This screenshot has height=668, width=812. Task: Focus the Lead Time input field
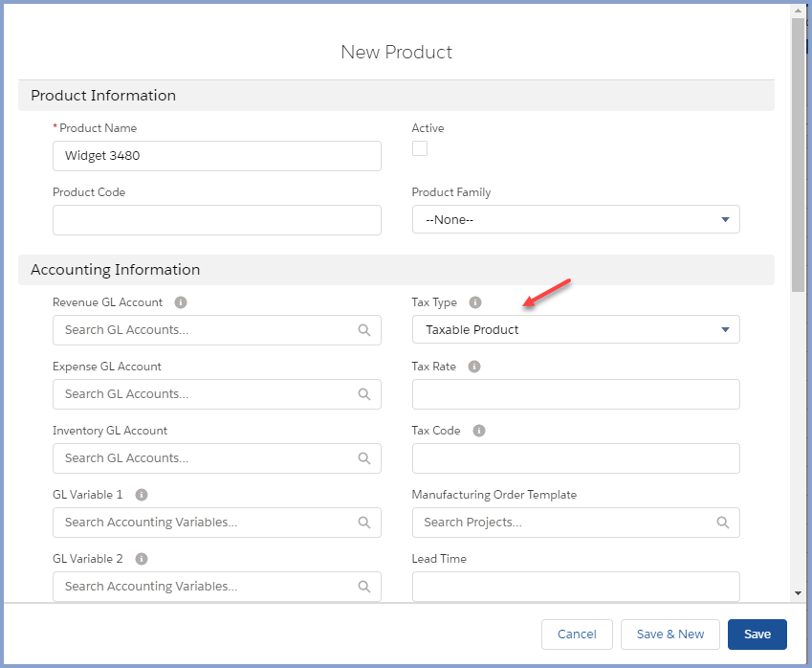pyautogui.click(x=576, y=586)
